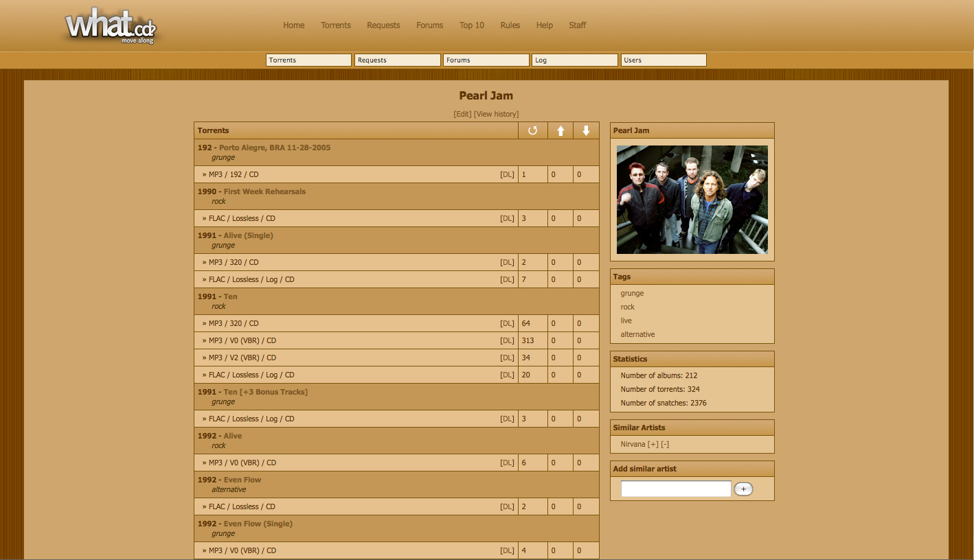The height and width of the screenshot is (560, 974).
Task: Click the what.cd logo
Action: pos(110,27)
